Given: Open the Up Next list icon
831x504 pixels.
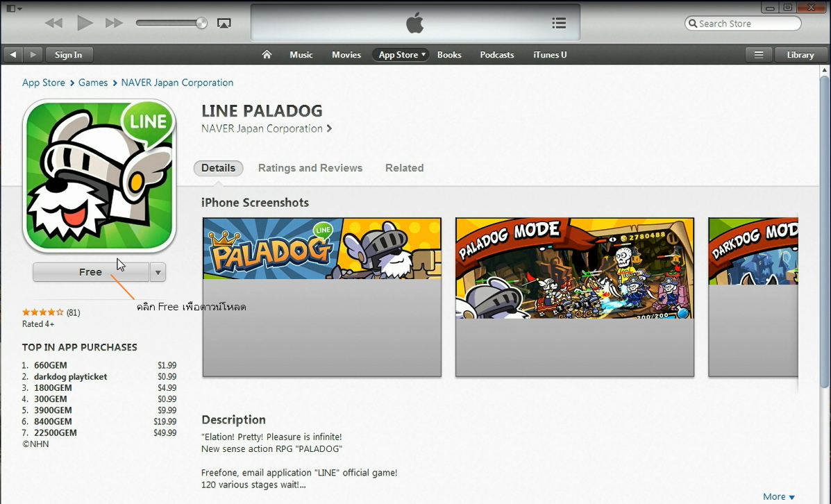Looking at the screenshot, I should pos(559,23).
